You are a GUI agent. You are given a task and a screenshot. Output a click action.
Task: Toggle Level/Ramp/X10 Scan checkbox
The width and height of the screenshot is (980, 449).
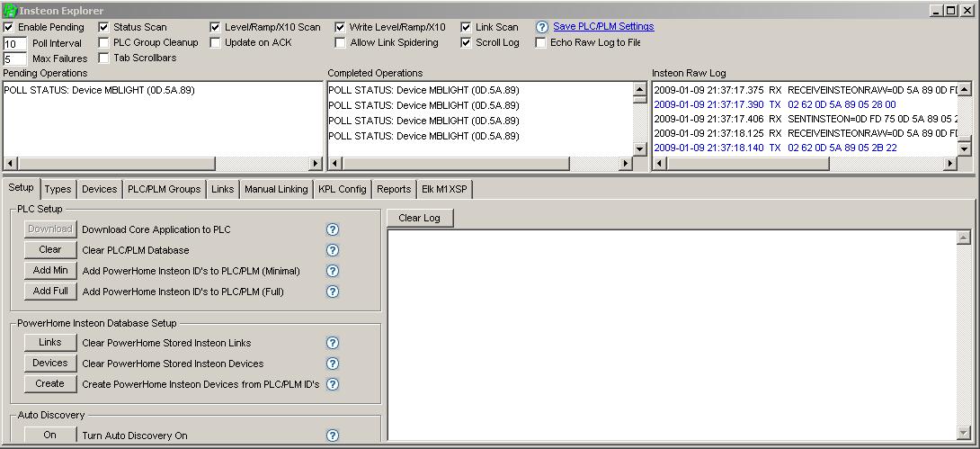pos(215,28)
